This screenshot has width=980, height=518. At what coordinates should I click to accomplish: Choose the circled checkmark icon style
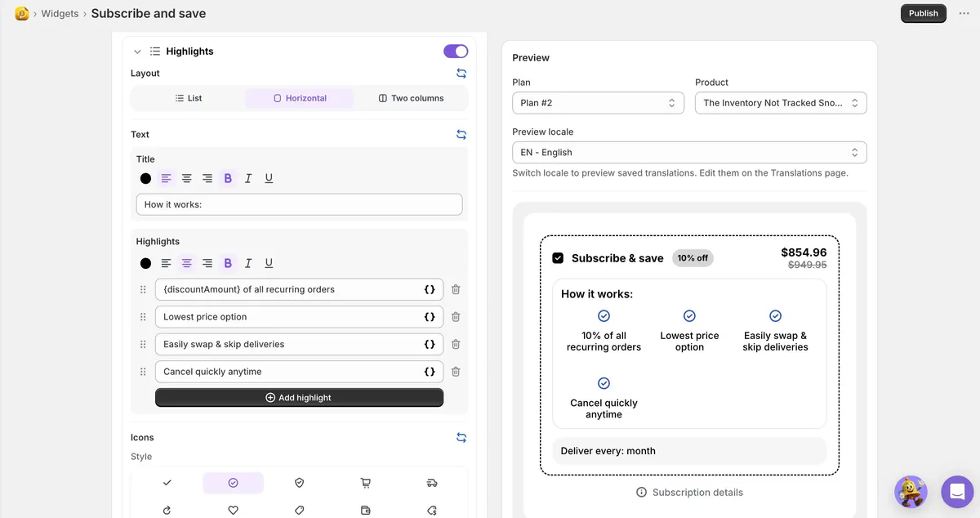[233, 483]
